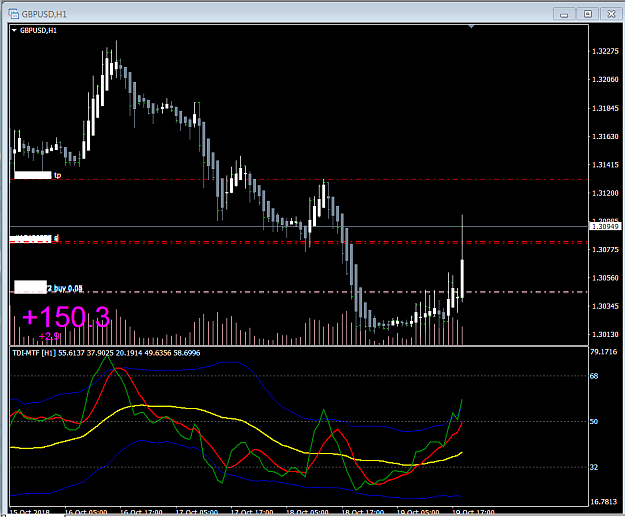Click the sl stop-loss line label

(56, 238)
